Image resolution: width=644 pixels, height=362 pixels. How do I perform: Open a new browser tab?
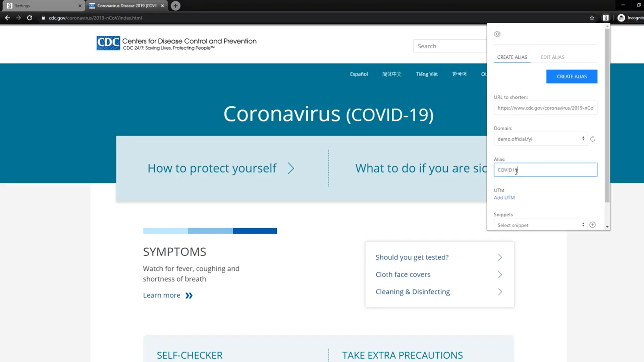175,6
